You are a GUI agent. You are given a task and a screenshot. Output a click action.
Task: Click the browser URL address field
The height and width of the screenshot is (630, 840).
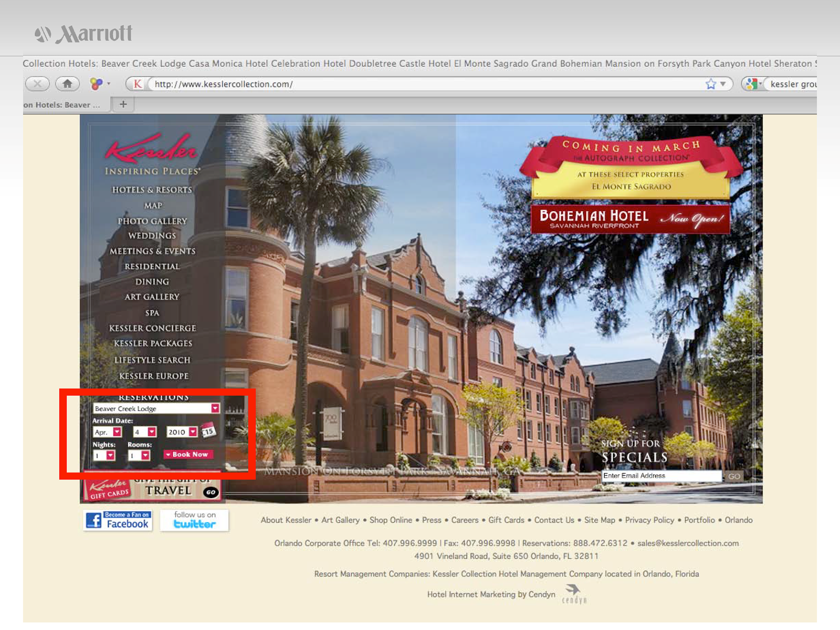tap(424, 84)
